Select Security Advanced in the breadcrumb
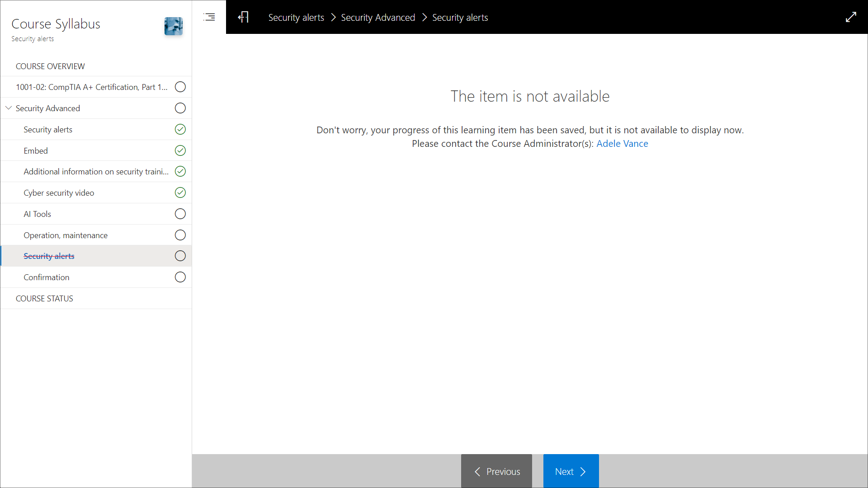 tap(378, 17)
